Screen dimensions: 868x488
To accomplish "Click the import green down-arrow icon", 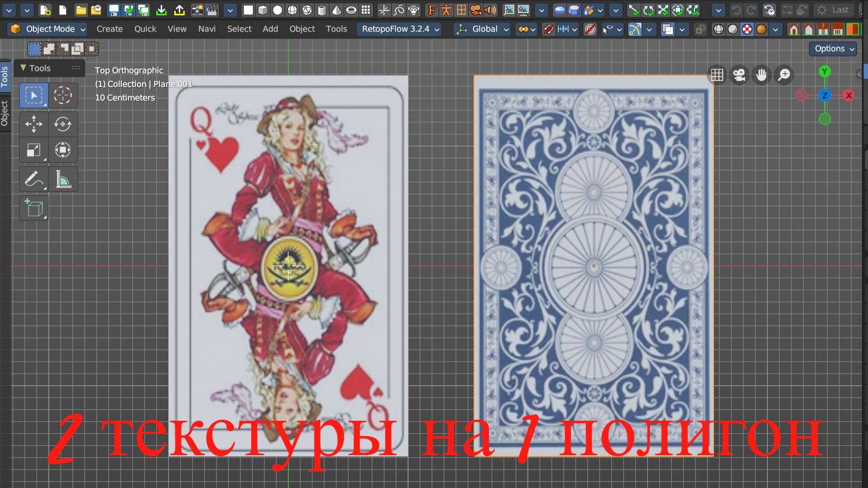I will click(x=162, y=10).
